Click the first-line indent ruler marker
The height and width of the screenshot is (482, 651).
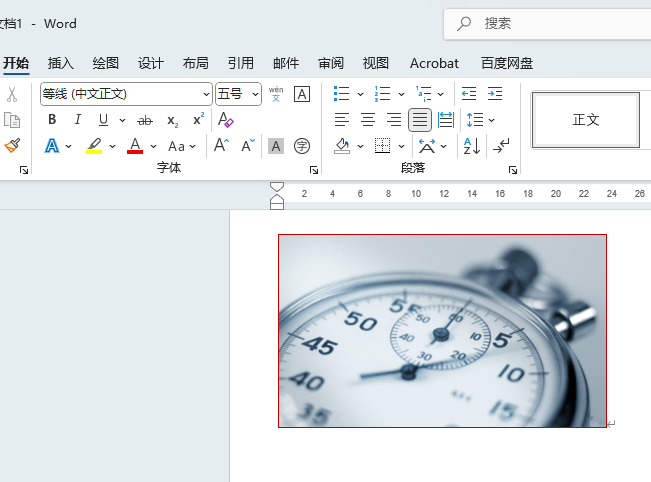pos(277,186)
